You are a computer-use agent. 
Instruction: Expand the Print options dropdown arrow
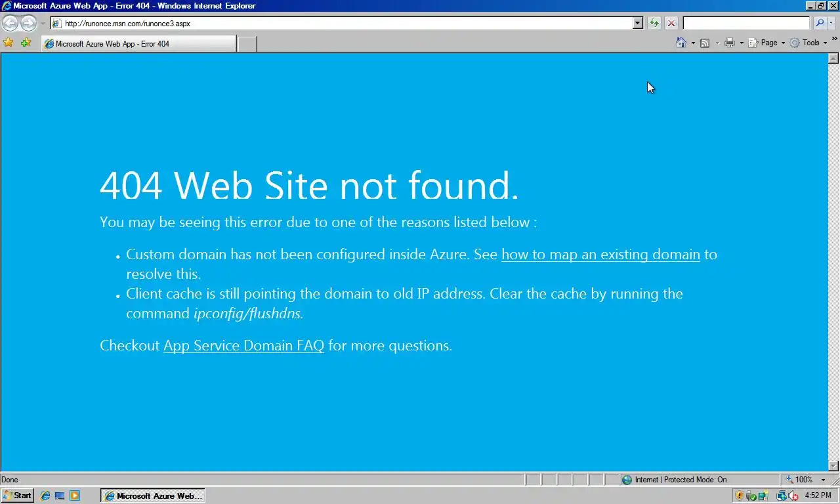click(x=742, y=43)
